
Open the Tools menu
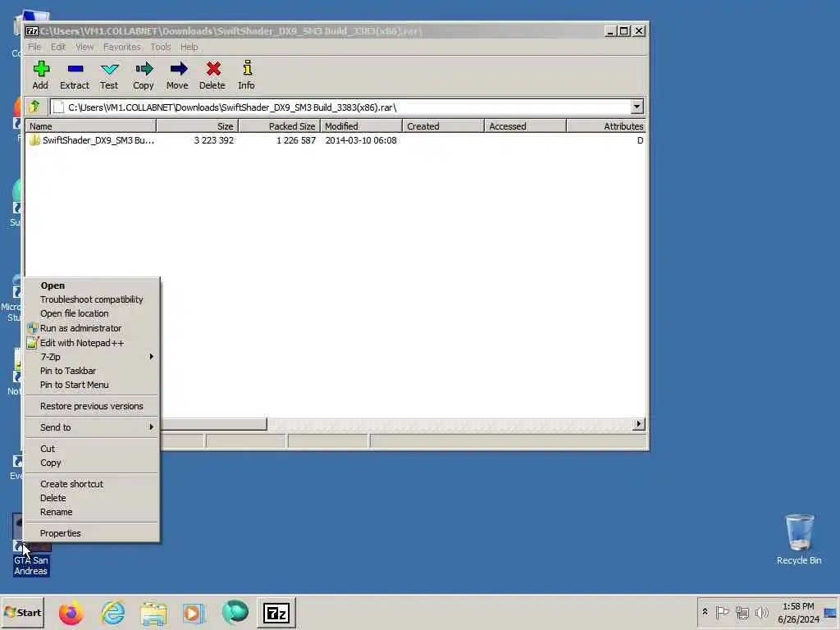click(160, 47)
